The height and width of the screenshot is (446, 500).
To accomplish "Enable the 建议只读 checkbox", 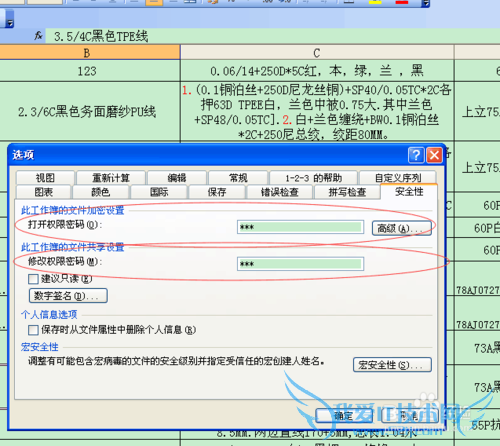I will [x=33, y=279].
